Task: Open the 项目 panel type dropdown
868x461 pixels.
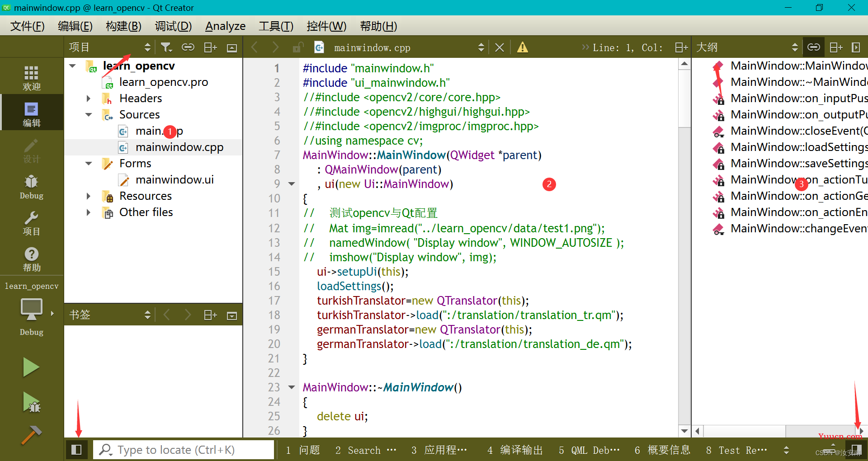Action: pyautogui.click(x=147, y=47)
